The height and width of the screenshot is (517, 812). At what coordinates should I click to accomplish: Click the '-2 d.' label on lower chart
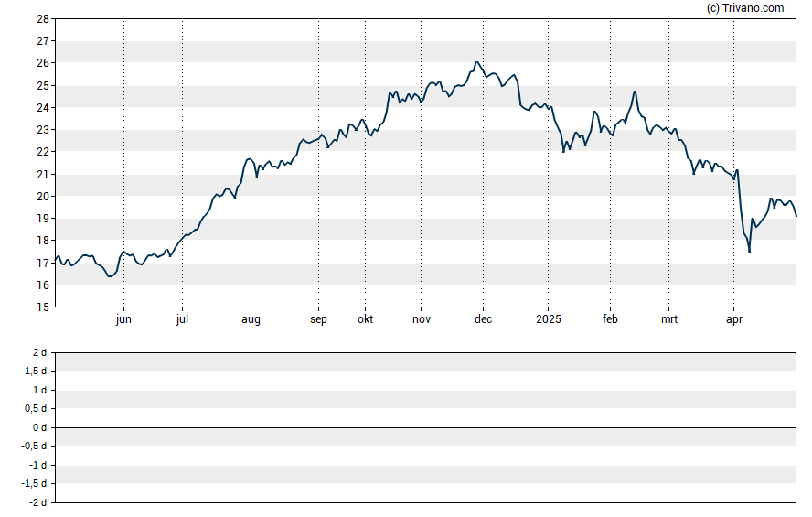point(39,503)
